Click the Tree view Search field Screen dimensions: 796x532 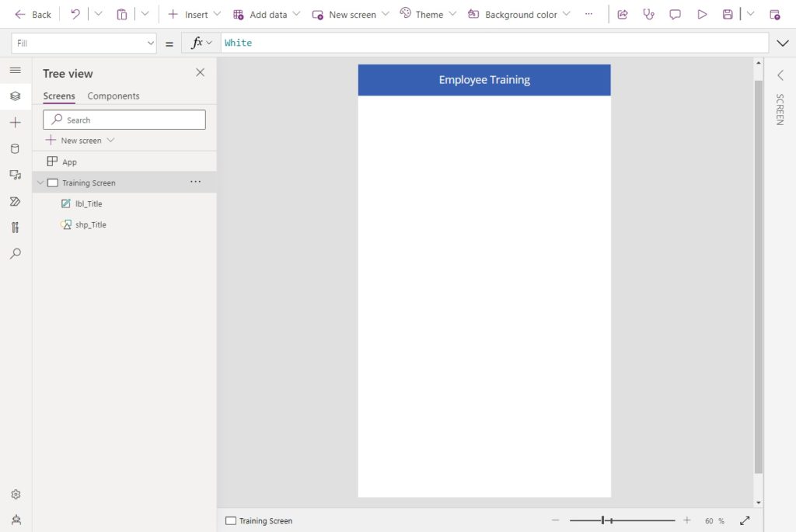coord(124,120)
